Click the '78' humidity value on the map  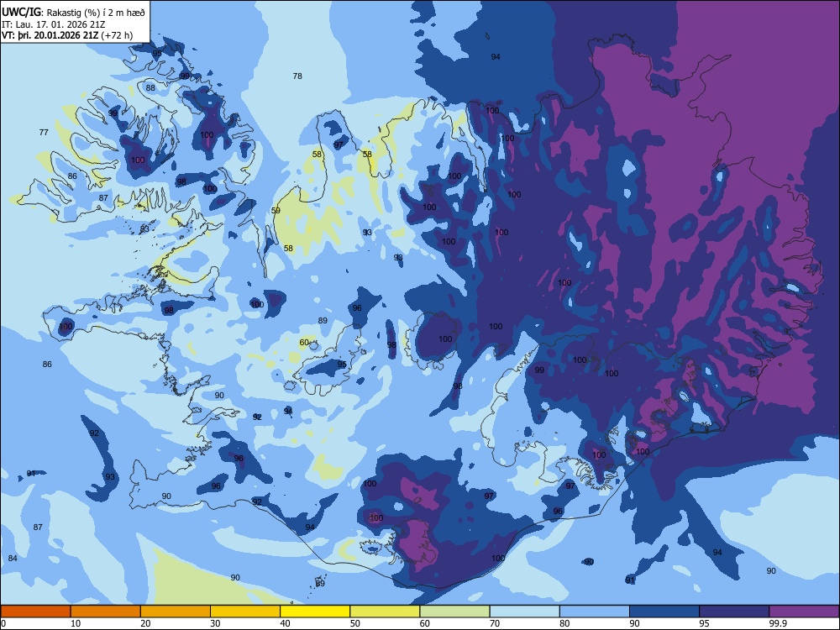[297, 76]
